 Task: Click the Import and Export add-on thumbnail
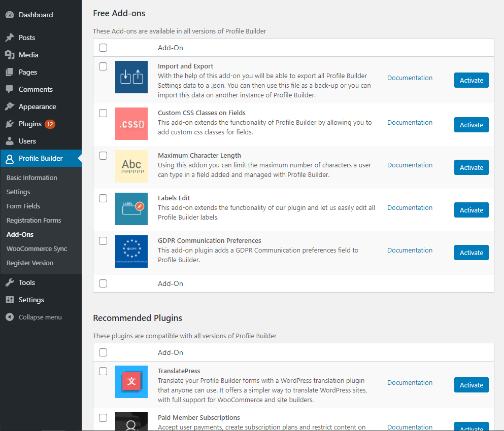131,77
